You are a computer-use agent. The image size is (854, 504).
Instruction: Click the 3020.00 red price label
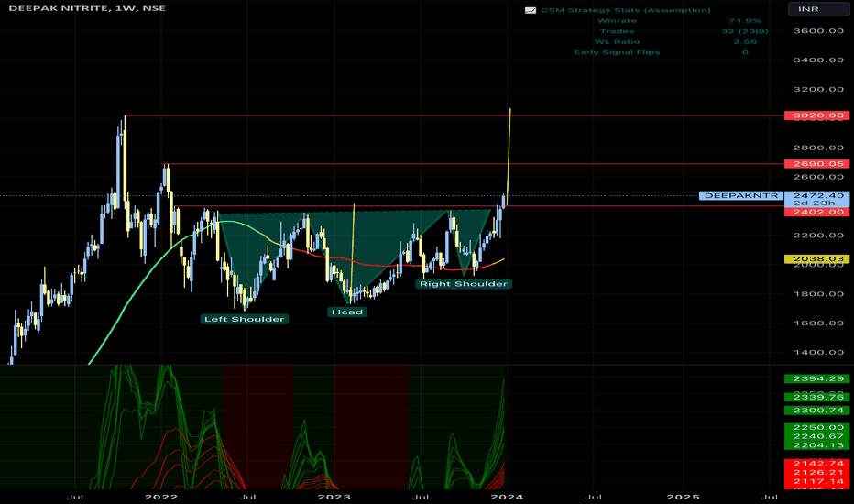[x=817, y=115]
